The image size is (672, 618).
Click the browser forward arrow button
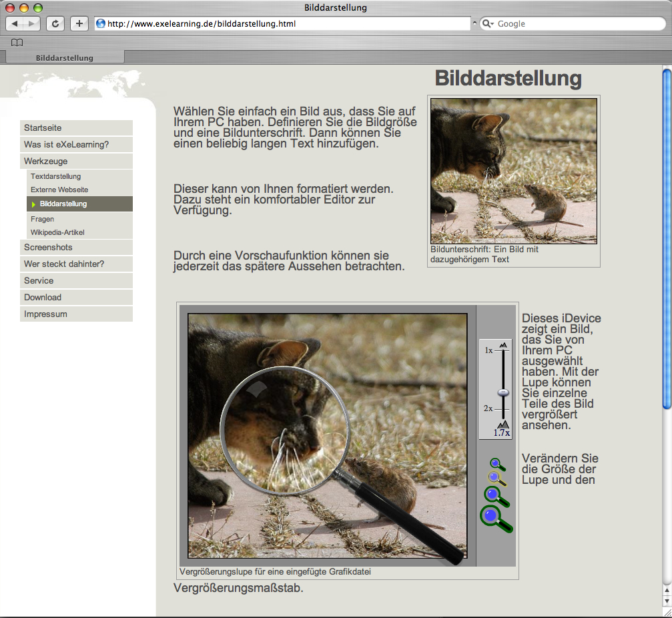click(32, 23)
